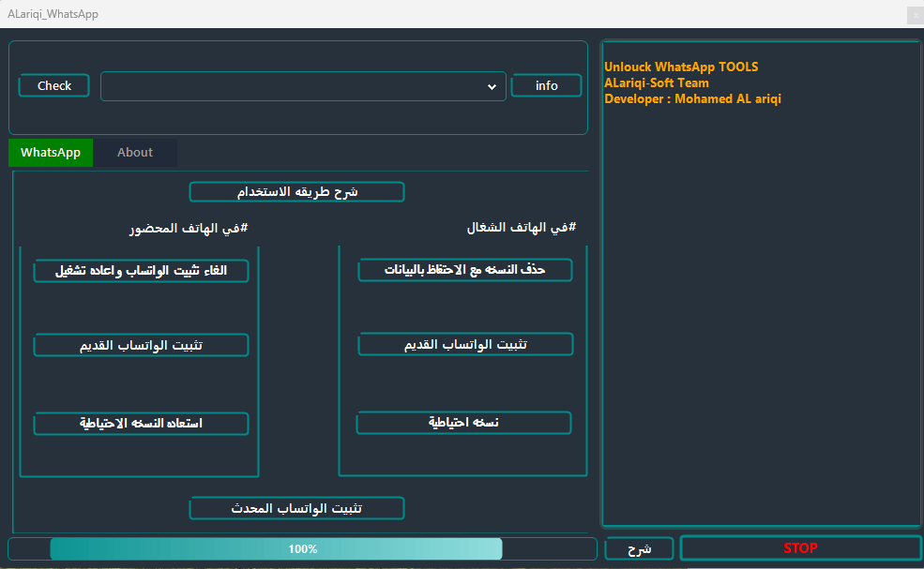Restore backup via استعاده النسخه الاحتياطية button
The height and width of the screenshot is (569, 924).
pyautogui.click(x=141, y=423)
